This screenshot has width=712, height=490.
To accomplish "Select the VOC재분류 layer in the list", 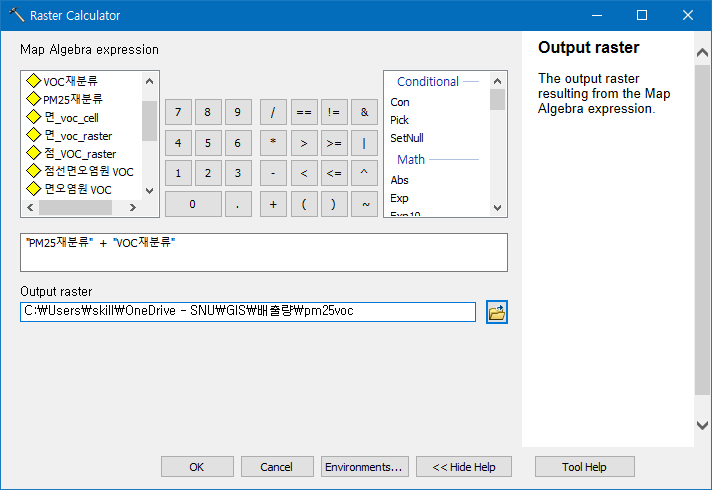I will tap(62, 81).
